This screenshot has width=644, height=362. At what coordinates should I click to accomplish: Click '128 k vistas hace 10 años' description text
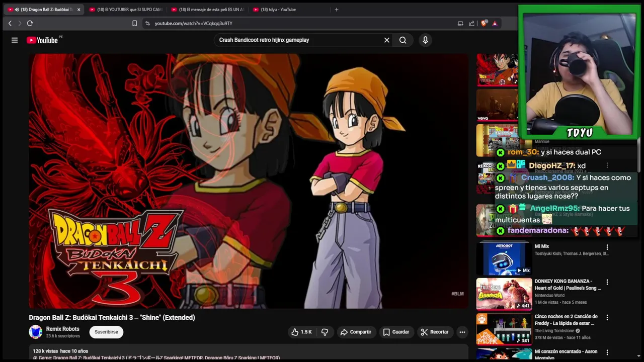click(60, 351)
